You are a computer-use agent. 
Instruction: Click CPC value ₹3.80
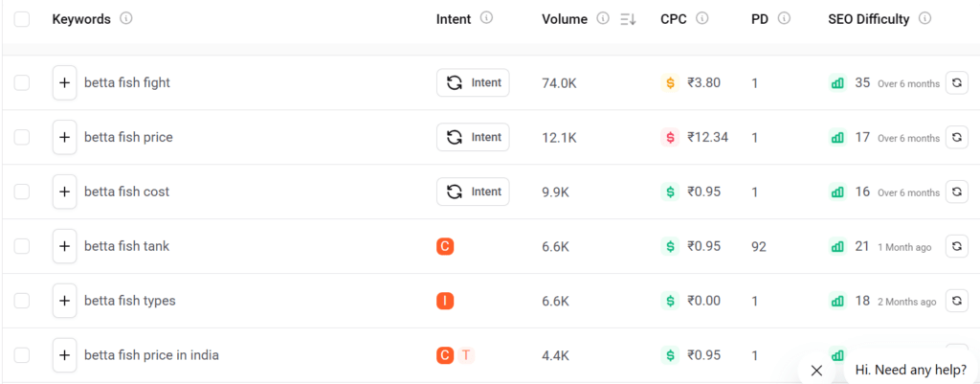click(x=704, y=82)
